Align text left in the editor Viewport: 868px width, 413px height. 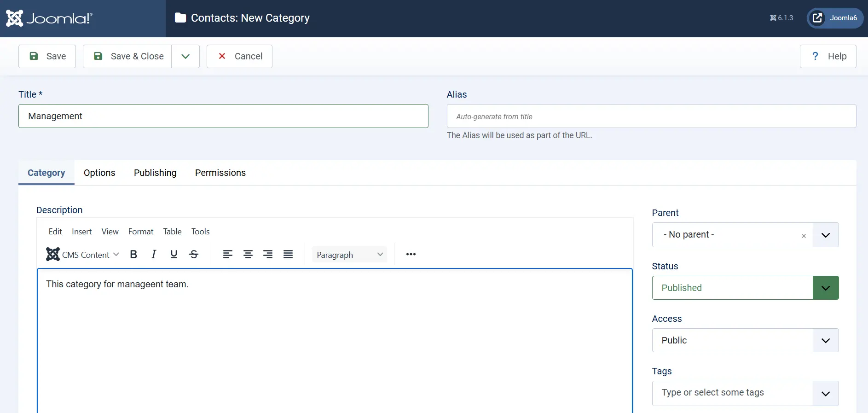pos(228,254)
